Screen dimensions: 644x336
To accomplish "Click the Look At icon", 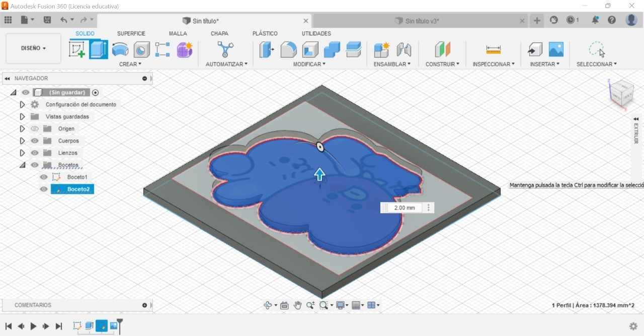I will pyautogui.click(x=284, y=305).
